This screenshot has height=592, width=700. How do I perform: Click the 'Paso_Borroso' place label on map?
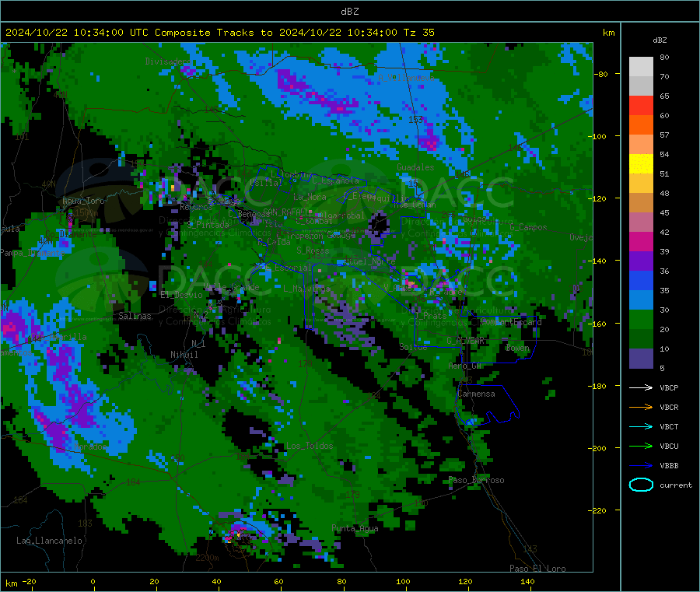click(x=476, y=481)
